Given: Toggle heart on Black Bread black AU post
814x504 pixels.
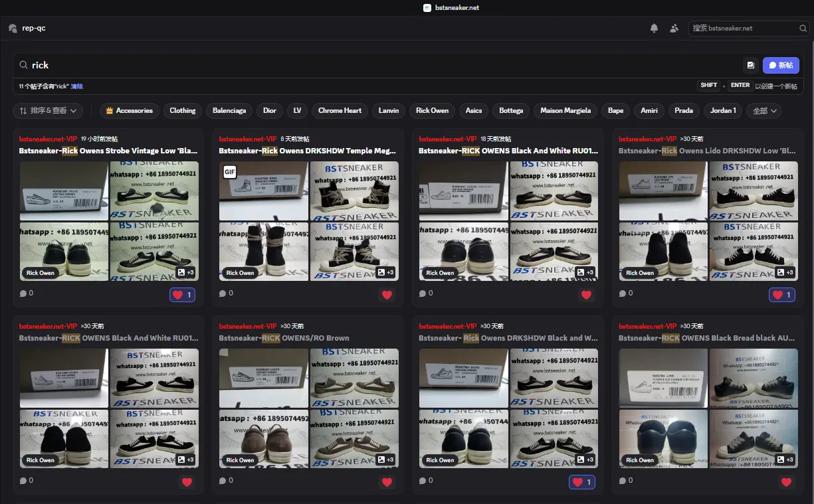Looking at the screenshot, I should (786, 482).
